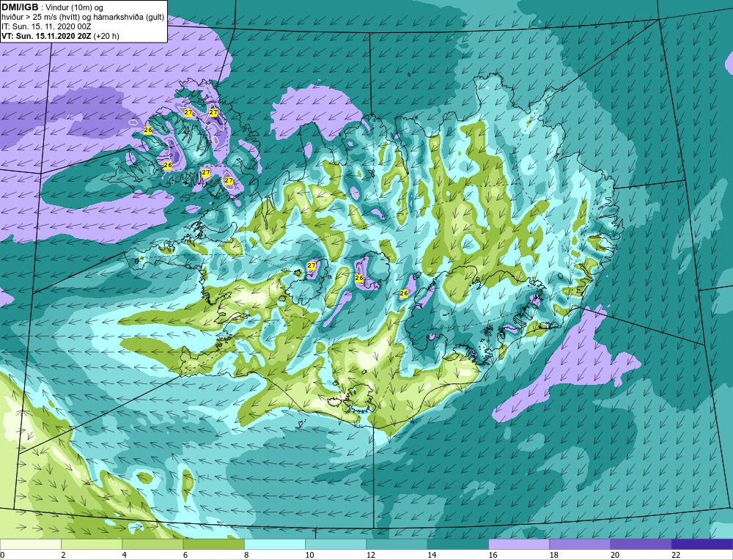733x560 pixels.
Task: Pick the medium teal 12–14 m/s legend swatch
Action: pos(397,544)
